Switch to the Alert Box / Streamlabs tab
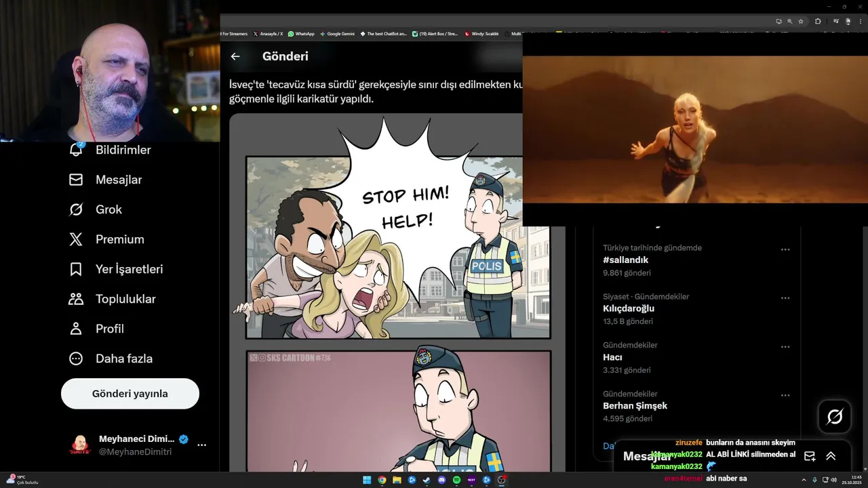 click(x=435, y=33)
